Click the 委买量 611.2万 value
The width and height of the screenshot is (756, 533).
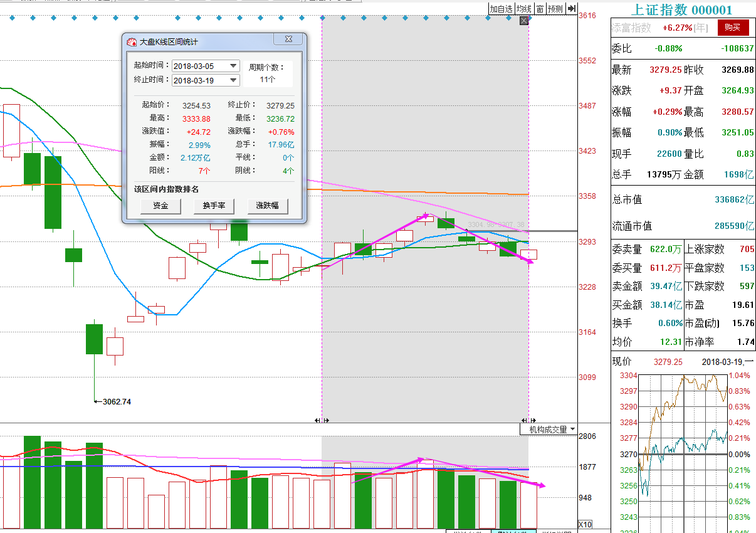click(666, 268)
